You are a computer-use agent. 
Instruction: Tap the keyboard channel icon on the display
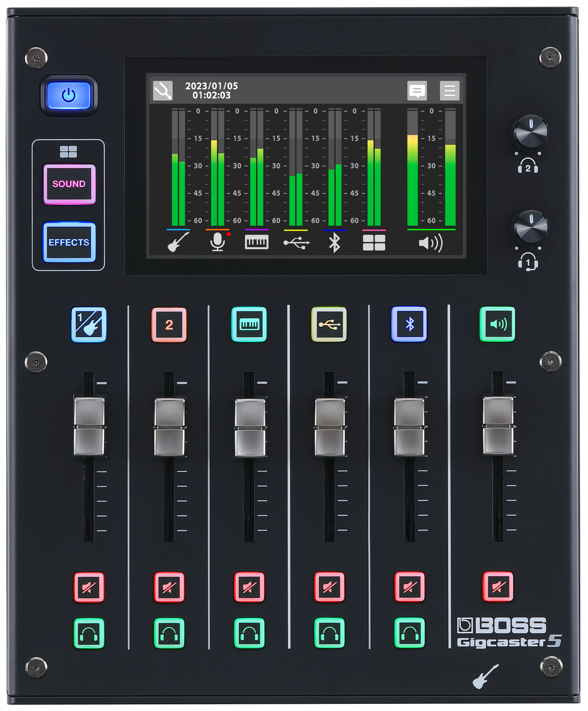click(x=256, y=242)
